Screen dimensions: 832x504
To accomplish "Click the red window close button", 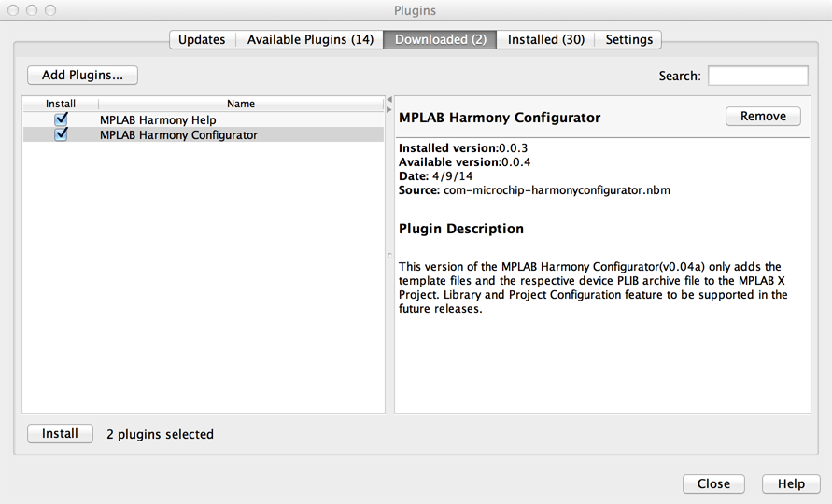I will (14, 10).
